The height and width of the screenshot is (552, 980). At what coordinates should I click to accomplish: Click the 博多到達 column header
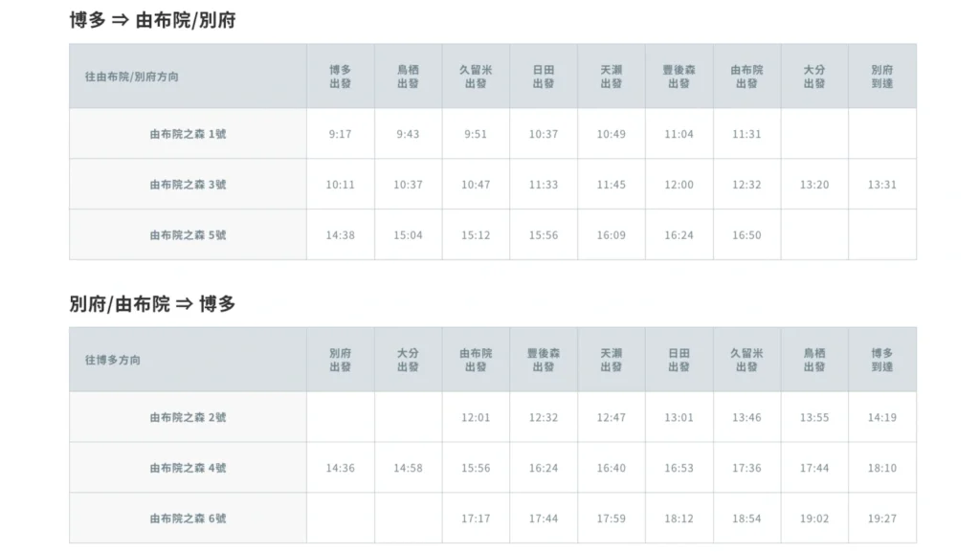point(881,360)
